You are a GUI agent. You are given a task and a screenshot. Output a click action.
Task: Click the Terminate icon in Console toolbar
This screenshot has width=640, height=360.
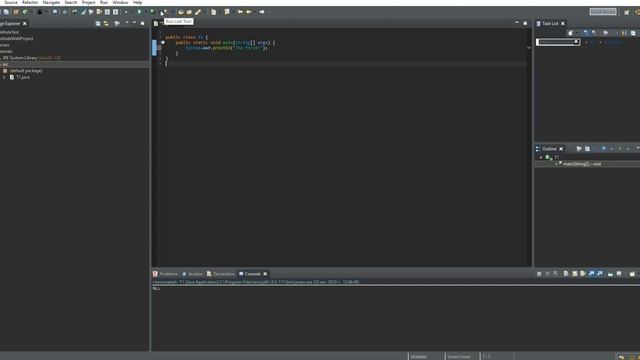pyautogui.click(x=539, y=274)
